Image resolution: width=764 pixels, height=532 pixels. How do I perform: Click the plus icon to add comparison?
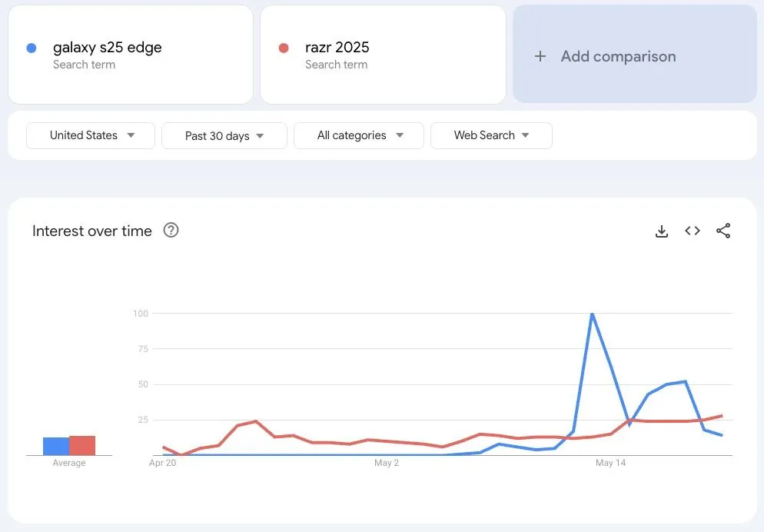point(540,56)
